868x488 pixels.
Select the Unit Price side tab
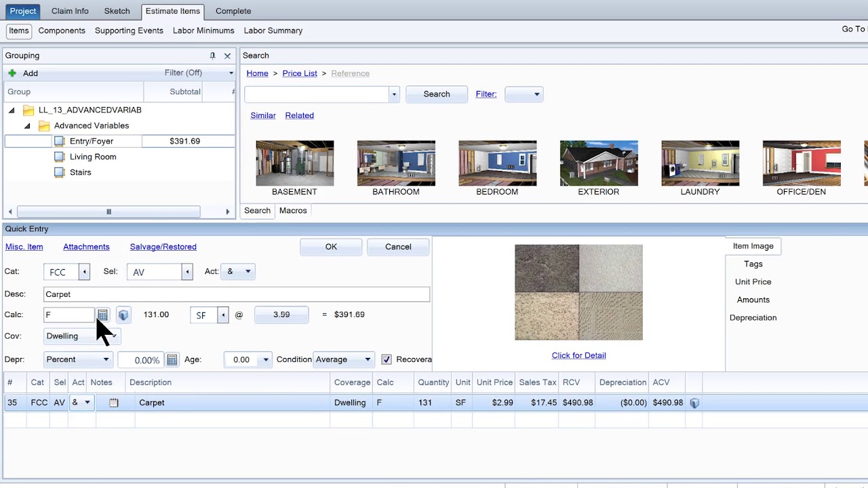pos(753,282)
